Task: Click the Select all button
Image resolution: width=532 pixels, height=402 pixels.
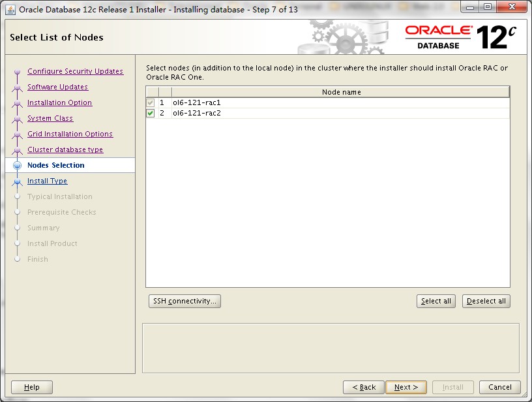Action: [436, 301]
